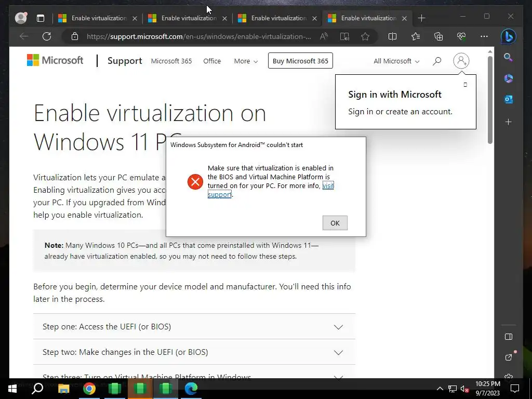Add sidebar app with plus icon
The height and width of the screenshot is (399, 532).
pos(508,122)
